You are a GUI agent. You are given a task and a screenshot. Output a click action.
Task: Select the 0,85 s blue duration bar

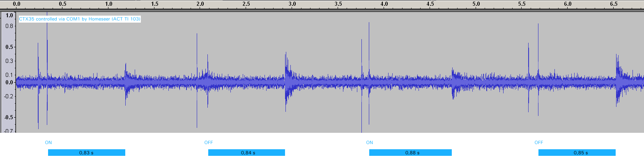click(x=577, y=153)
